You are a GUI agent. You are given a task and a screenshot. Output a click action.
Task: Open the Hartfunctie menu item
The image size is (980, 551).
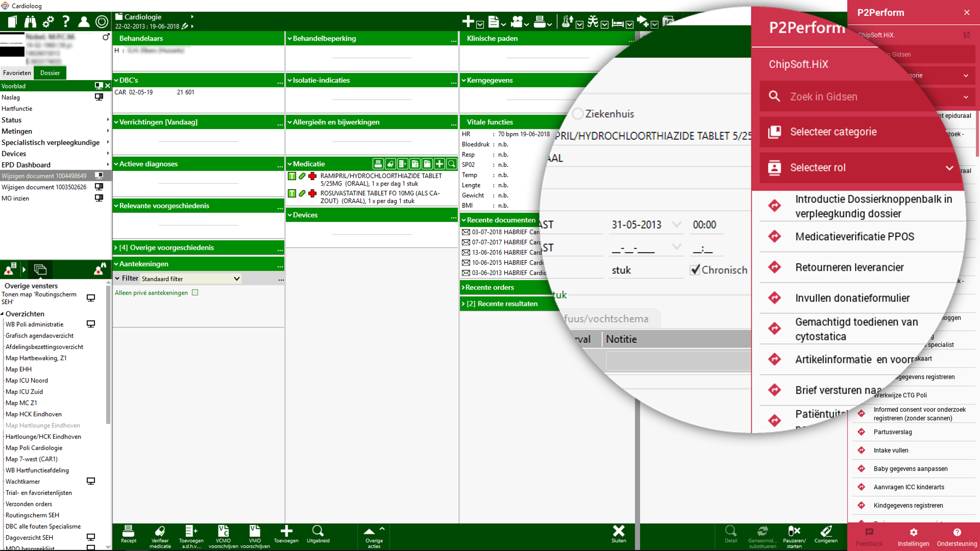tap(17, 109)
